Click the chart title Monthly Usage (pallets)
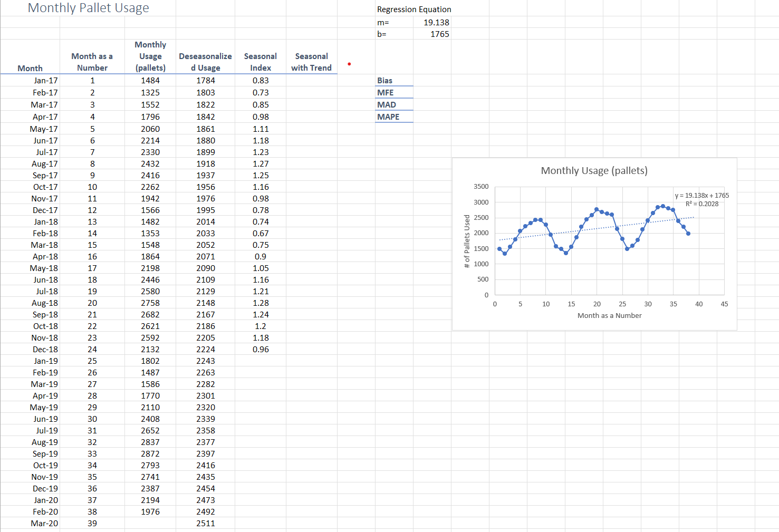779x532 pixels. [x=594, y=171]
